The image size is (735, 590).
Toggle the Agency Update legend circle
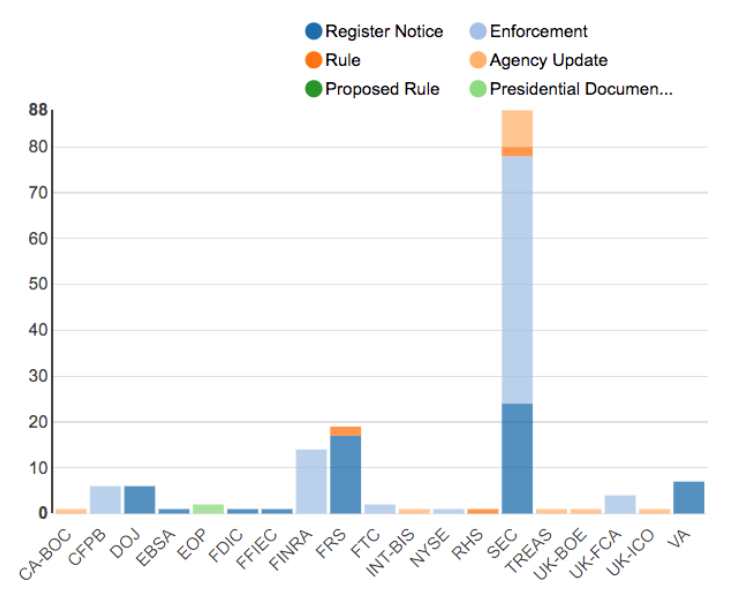pyautogui.click(x=478, y=60)
